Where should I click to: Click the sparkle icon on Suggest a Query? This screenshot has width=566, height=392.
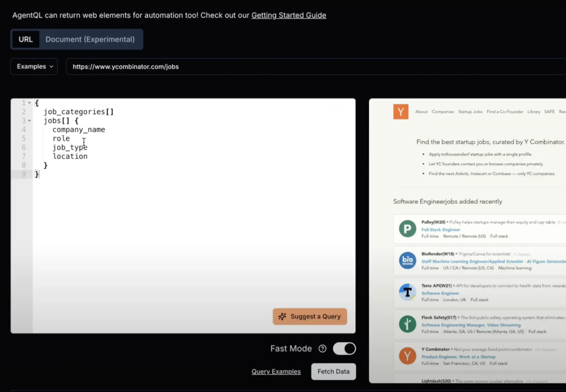point(282,317)
